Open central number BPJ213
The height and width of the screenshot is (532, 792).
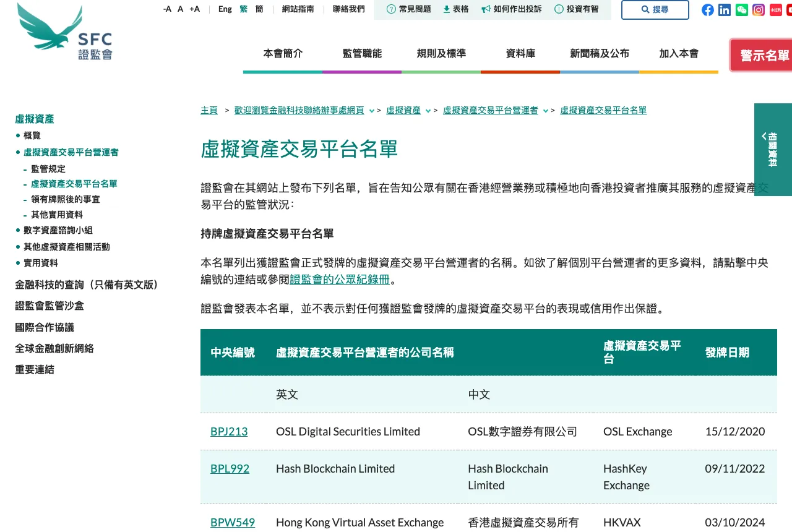click(229, 432)
